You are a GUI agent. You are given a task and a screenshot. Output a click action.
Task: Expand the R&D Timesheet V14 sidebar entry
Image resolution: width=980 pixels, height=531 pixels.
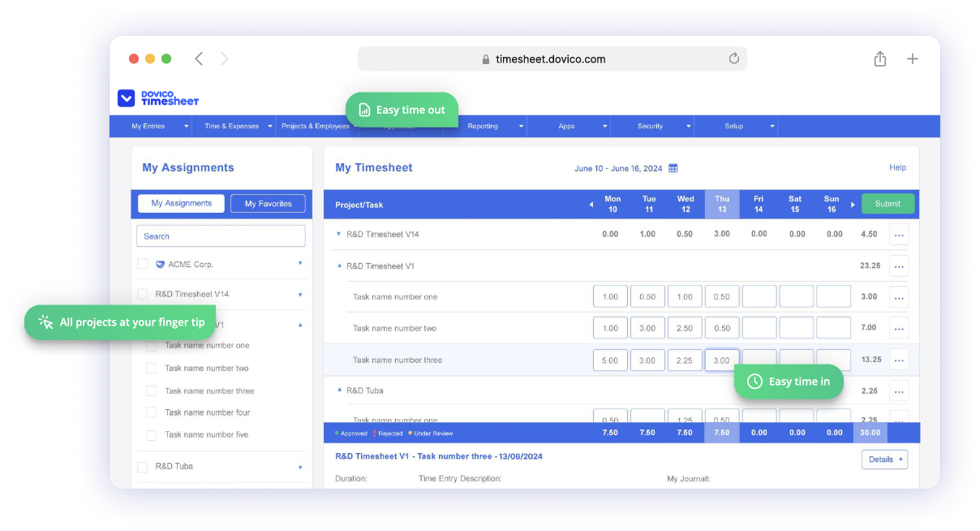coord(299,294)
